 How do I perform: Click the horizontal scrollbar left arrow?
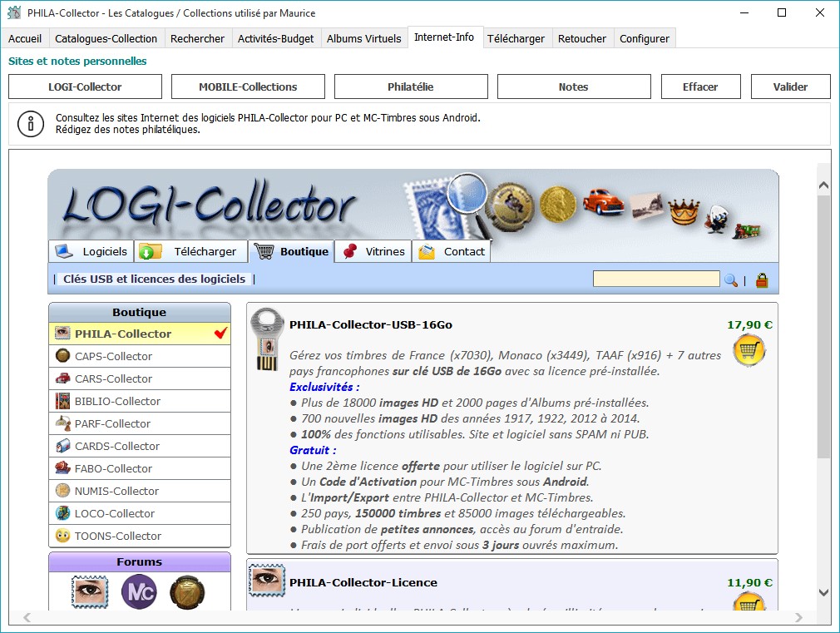(x=27, y=617)
